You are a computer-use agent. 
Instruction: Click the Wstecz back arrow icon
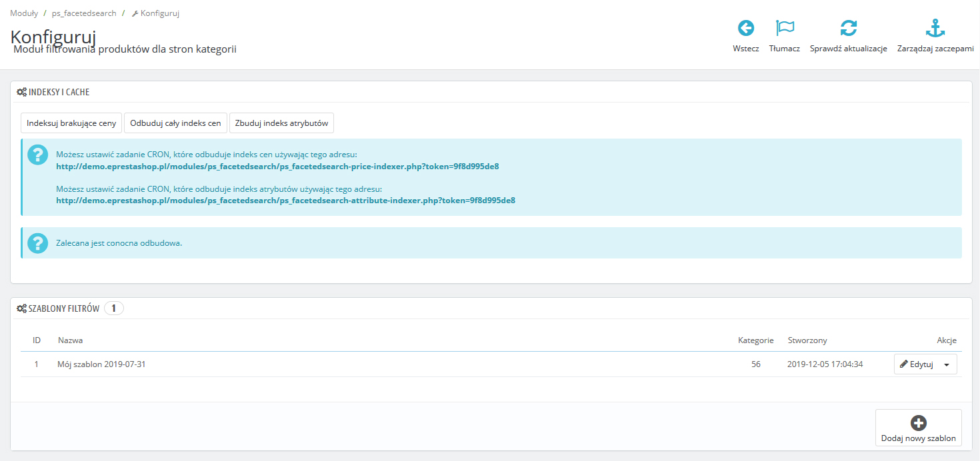click(745, 28)
